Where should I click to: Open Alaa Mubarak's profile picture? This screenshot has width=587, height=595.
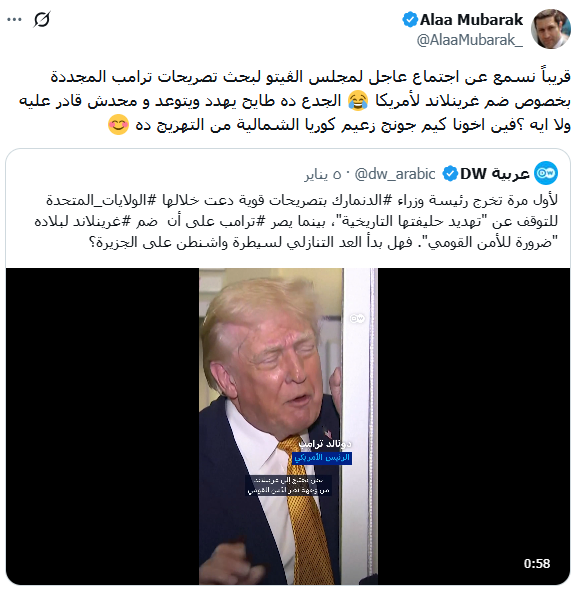[551, 29]
